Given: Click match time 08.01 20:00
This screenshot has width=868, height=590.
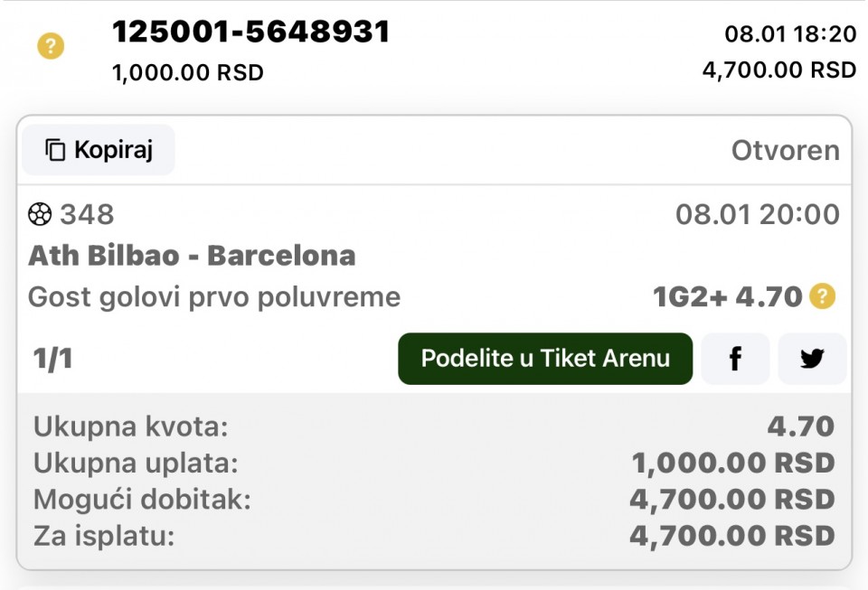Looking at the screenshot, I should point(757,215).
